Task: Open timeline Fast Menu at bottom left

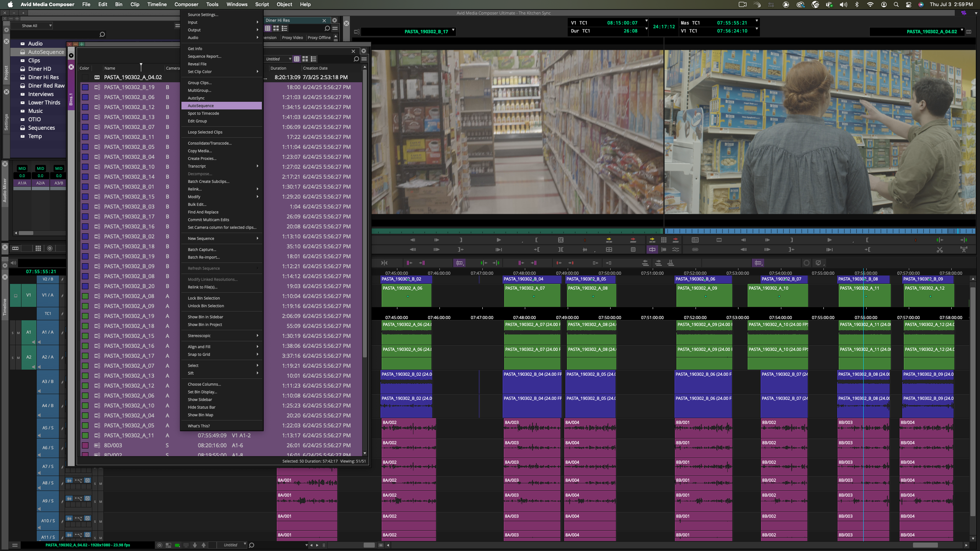Action: [15, 545]
